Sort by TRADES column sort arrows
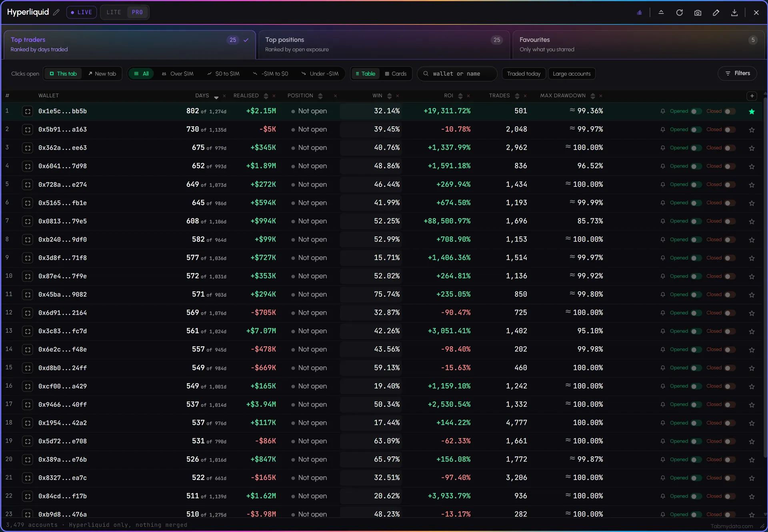The width and height of the screenshot is (768, 532). (x=517, y=96)
